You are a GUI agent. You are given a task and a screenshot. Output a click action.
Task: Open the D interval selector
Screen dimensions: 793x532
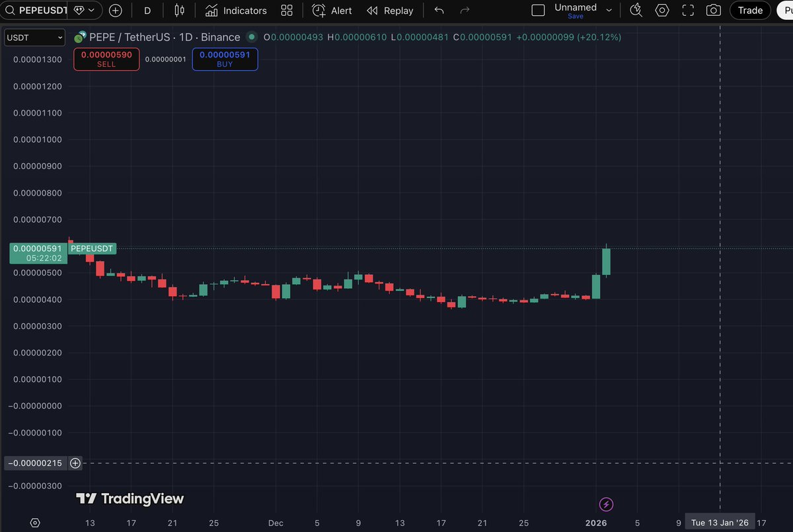[x=147, y=11]
